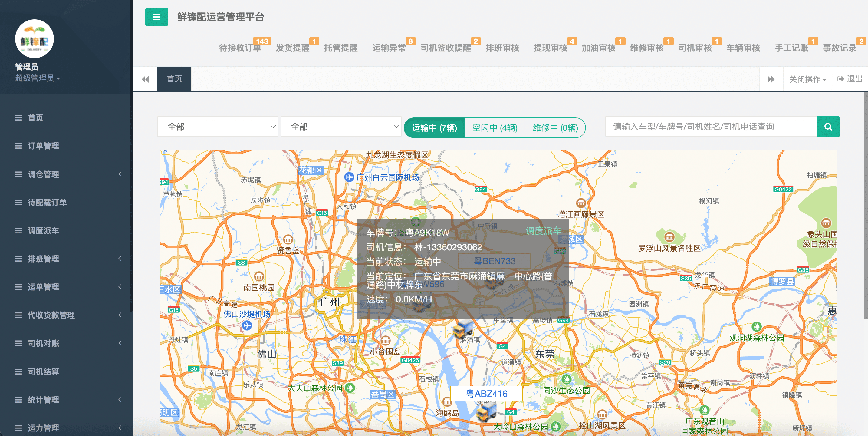The image size is (868, 436).
Task: Click the 增江画廊景区 landmark icon
Action: pos(581,203)
